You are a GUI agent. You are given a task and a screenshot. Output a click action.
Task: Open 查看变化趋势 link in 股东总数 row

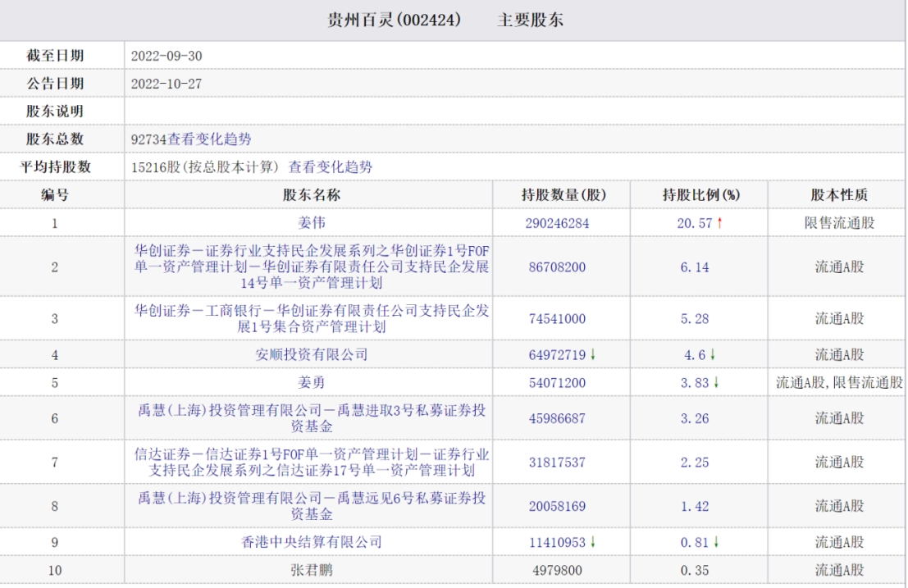pyautogui.click(x=210, y=139)
